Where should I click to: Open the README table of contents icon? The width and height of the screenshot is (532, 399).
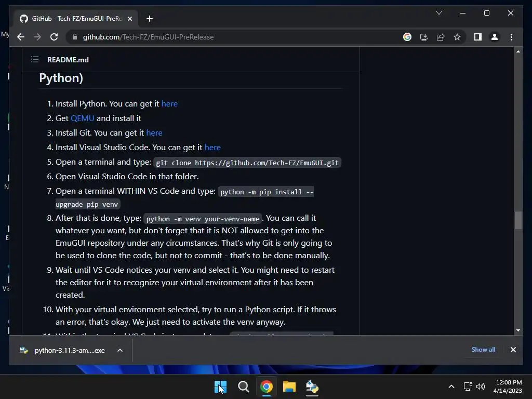[35, 60]
